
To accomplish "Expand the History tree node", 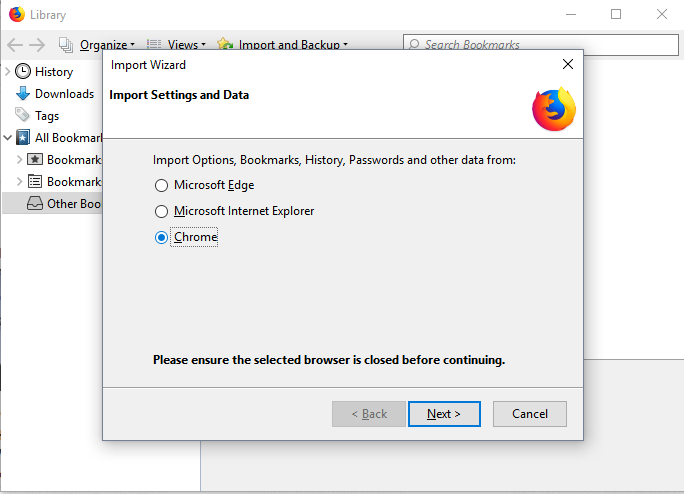I will tap(8, 71).
